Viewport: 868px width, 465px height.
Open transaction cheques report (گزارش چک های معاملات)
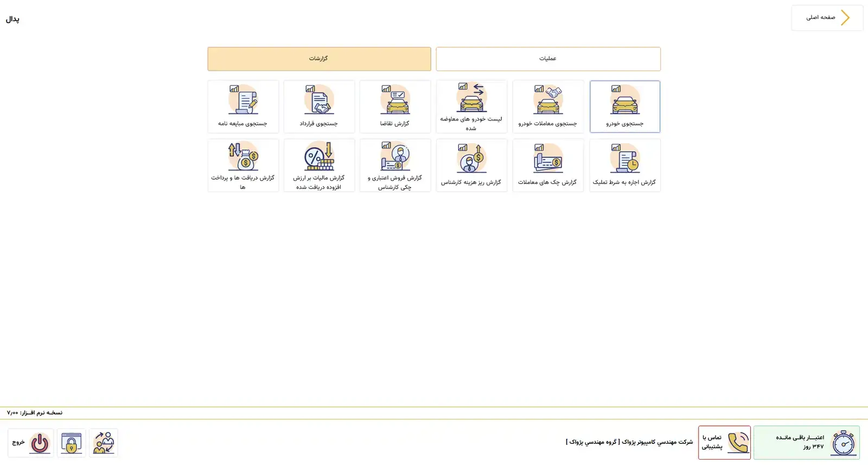548,165
